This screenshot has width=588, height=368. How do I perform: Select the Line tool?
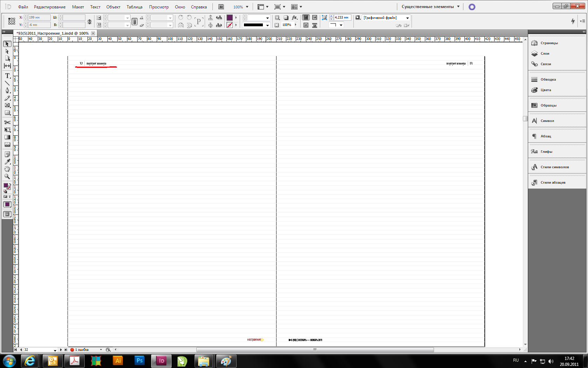point(7,83)
